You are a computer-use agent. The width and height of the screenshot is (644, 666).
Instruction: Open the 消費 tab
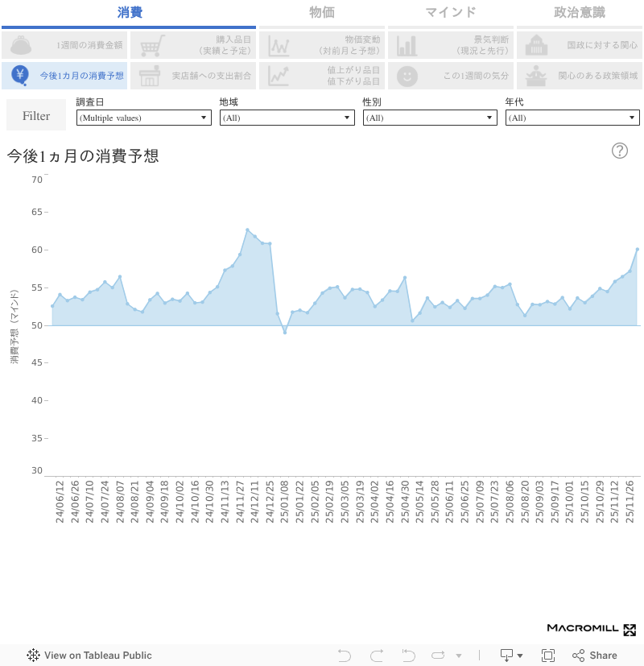pos(129,12)
